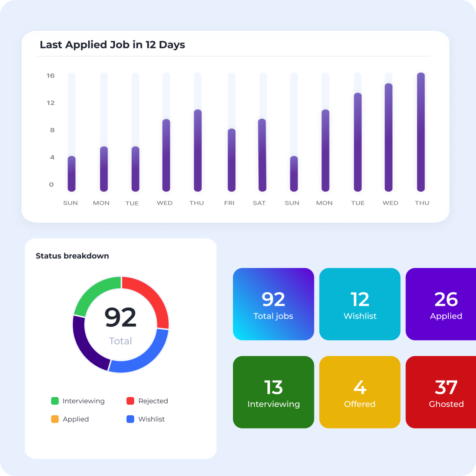
Task: Select the SAT label on the chart
Action: click(259, 203)
